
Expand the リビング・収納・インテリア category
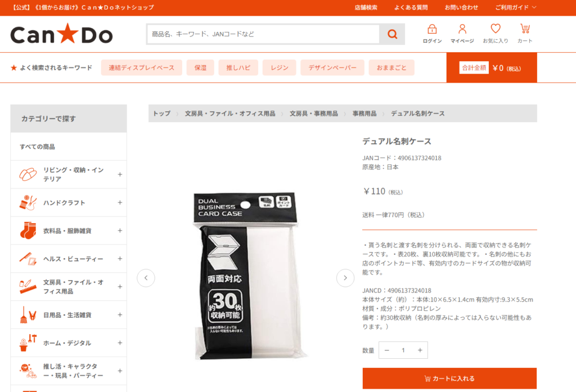click(120, 174)
